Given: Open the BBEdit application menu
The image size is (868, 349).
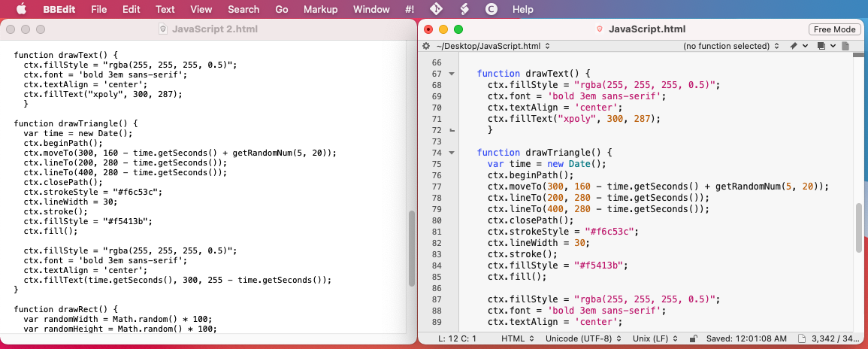Looking at the screenshot, I should tap(59, 9).
